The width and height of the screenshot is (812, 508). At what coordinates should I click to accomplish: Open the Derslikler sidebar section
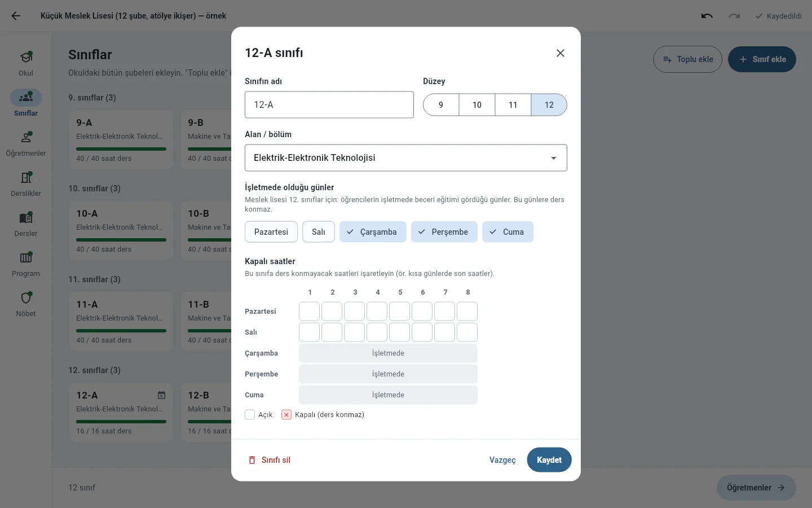(x=26, y=184)
